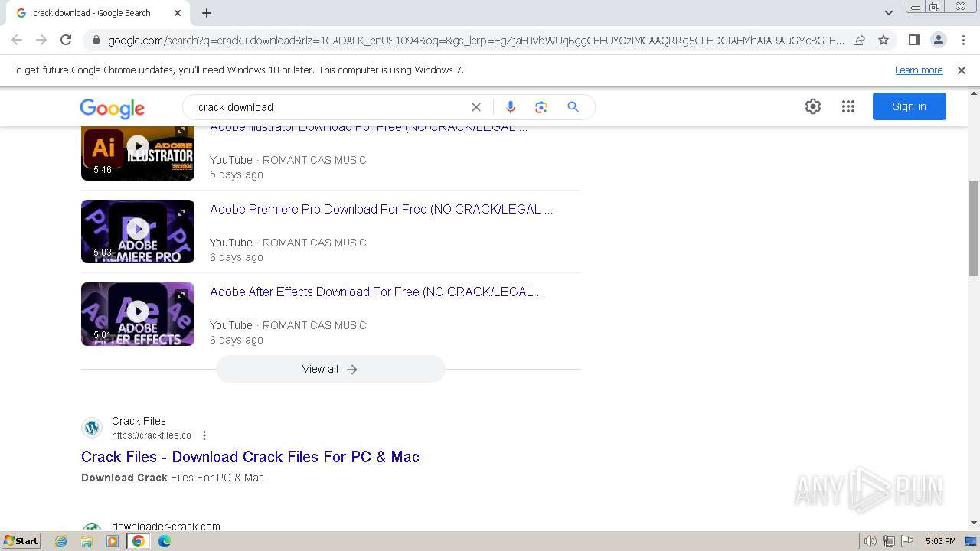Open Windows Explorer from taskbar
The image size is (980, 551).
[x=87, y=541]
